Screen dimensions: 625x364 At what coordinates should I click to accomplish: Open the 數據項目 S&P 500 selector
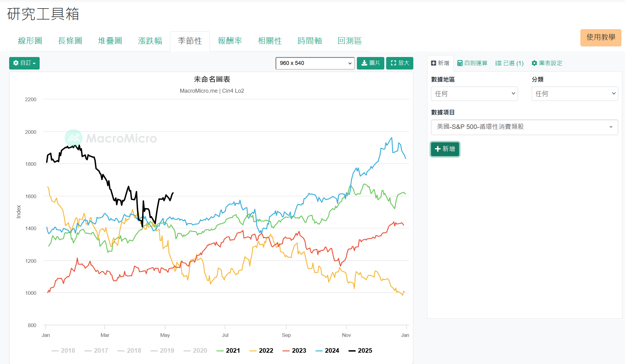click(x=524, y=127)
